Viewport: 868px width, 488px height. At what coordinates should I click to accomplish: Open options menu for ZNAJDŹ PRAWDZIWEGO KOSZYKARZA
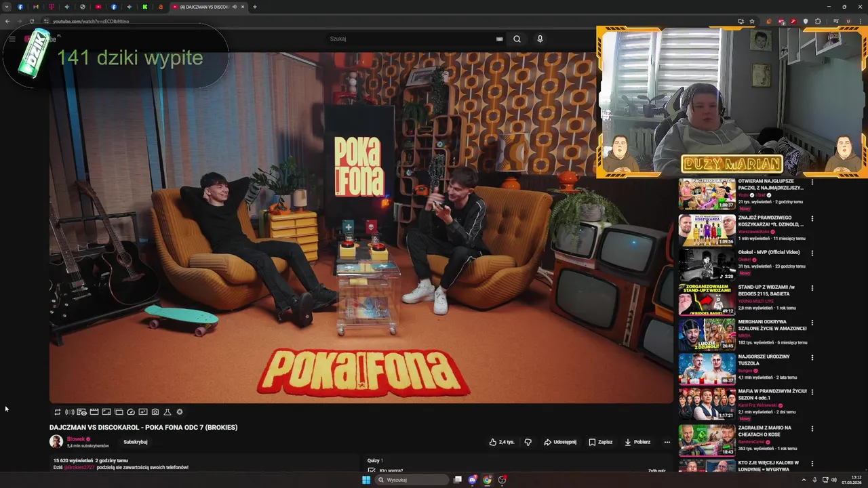pos(812,218)
